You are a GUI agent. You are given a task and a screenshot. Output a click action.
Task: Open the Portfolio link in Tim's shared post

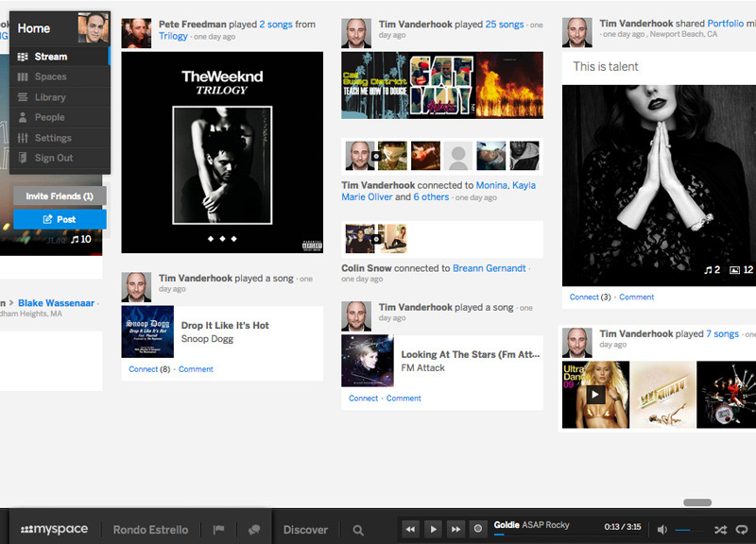(725, 23)
